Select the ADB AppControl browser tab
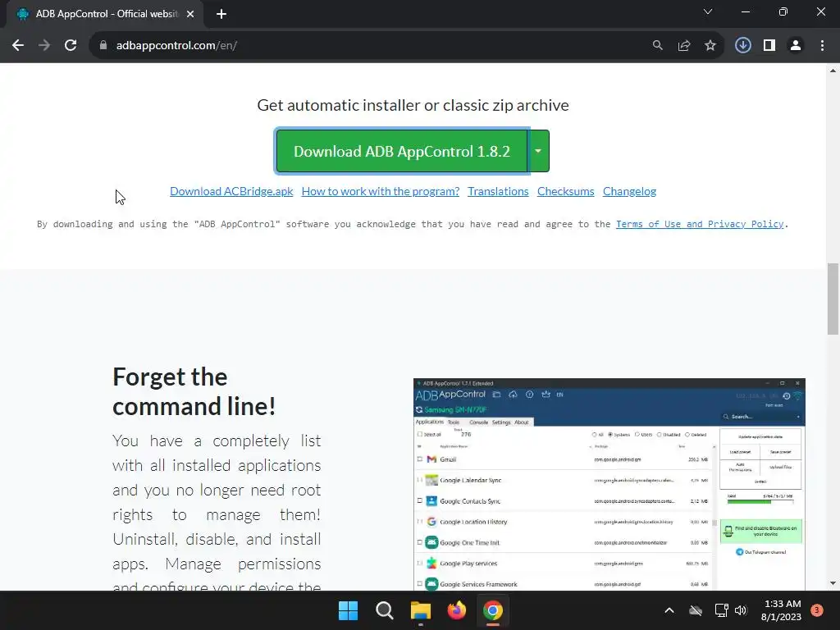 tap(104, 14)
